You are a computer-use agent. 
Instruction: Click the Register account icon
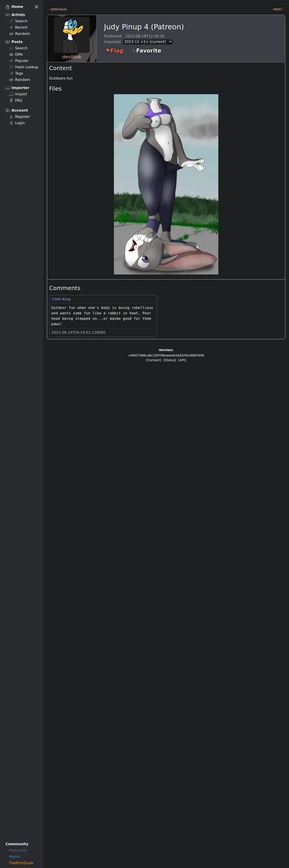click(11, 117)
